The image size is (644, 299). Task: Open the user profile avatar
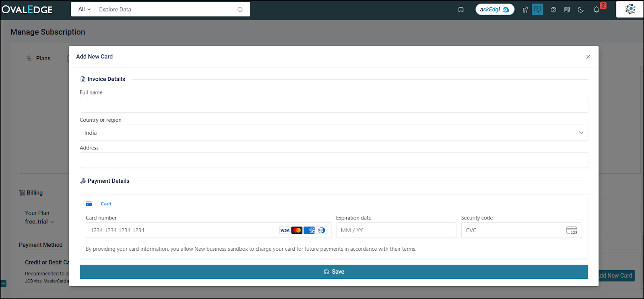(630, 9)
